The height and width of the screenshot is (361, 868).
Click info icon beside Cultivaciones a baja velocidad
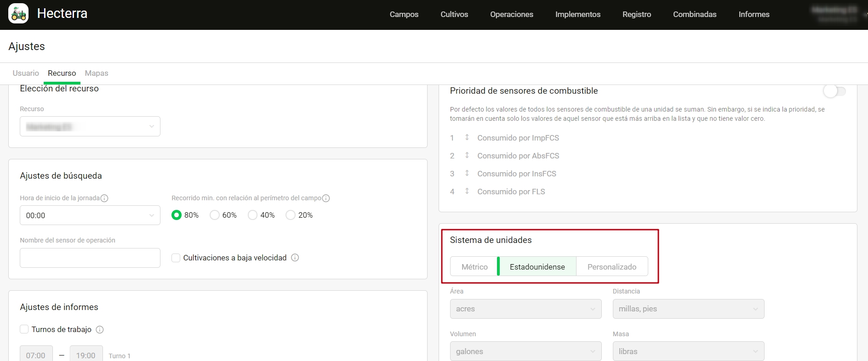click(295, 258)
